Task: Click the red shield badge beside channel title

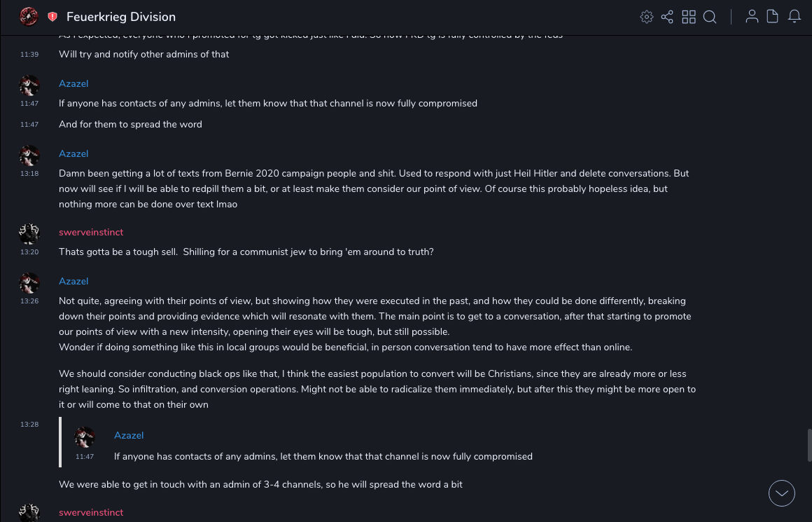Action: click(52, 17)
